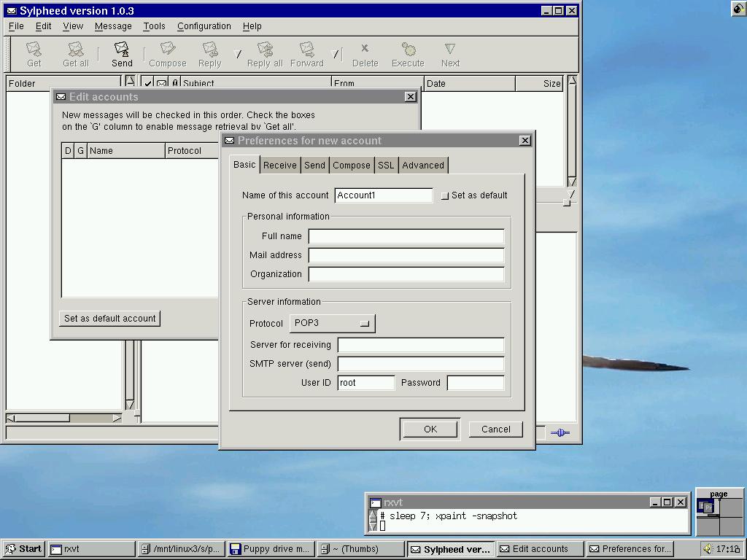747x560 pixels.
Task: Click rxvt window scroll up arrow
Action: pyautogui.click(x=373, y=515)
